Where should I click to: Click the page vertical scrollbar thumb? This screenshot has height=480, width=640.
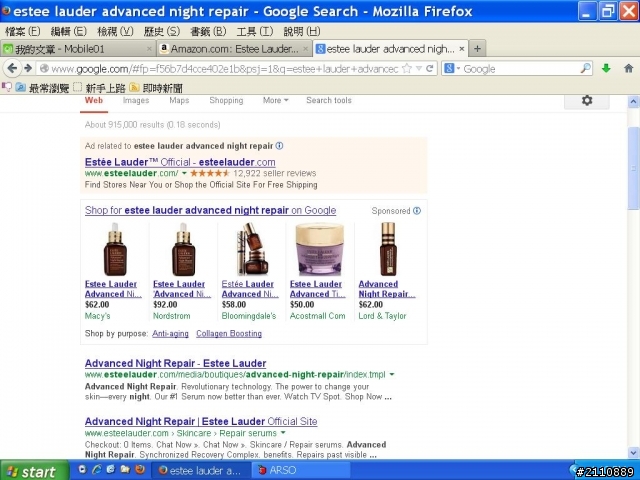[633, 168]
